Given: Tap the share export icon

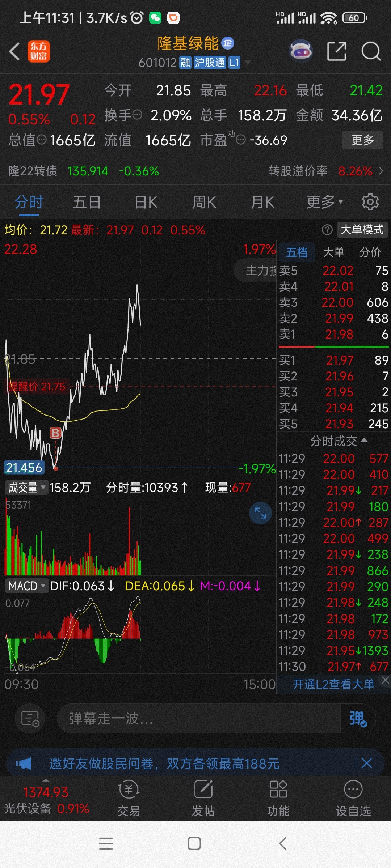Looking at the screenshot, I should click(337, 51).
